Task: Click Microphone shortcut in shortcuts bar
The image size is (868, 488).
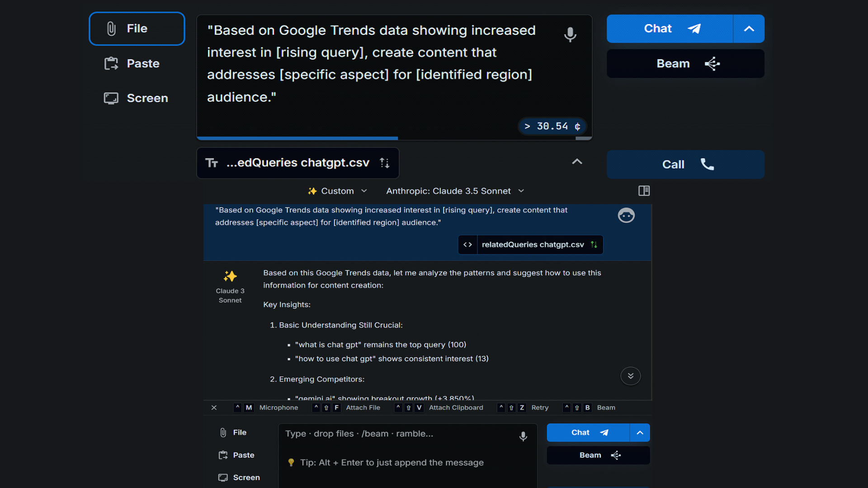Action: [x=266, y=408]
